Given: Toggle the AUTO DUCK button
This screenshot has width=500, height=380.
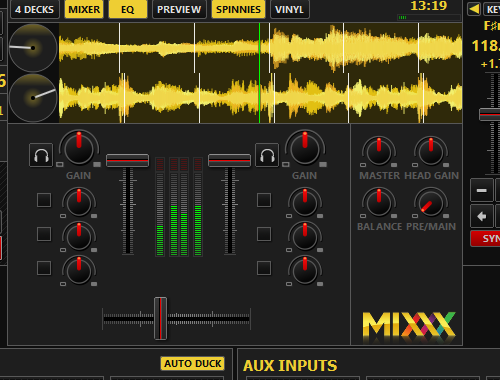Looking at the screenshot, I should pyautogui.click(x=193, y=363).
